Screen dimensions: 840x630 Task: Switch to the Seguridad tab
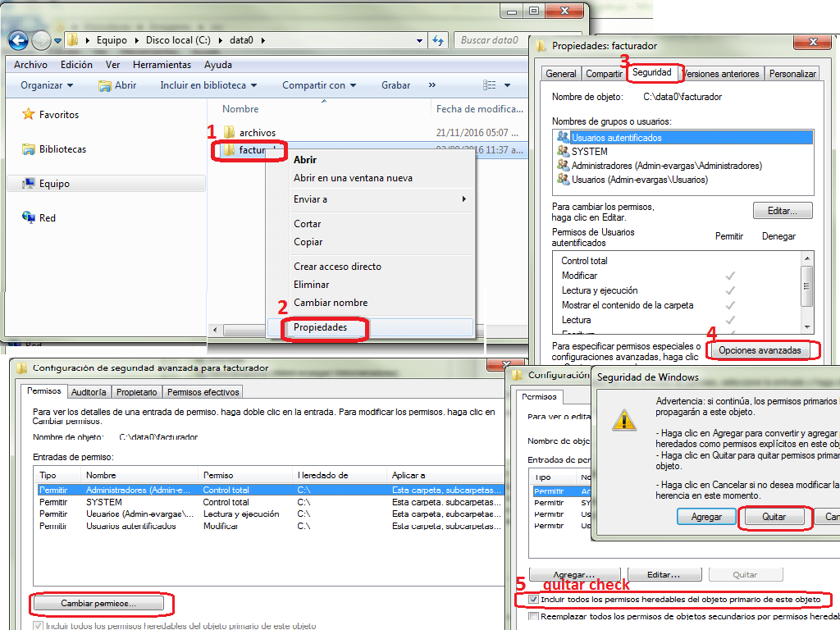pos(655,73)
